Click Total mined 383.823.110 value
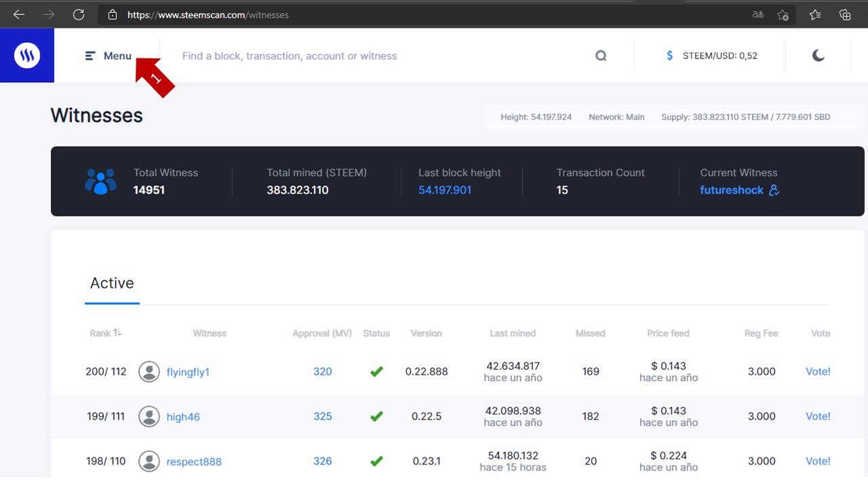This screenshot has height=490, width=868. [298, 190]
